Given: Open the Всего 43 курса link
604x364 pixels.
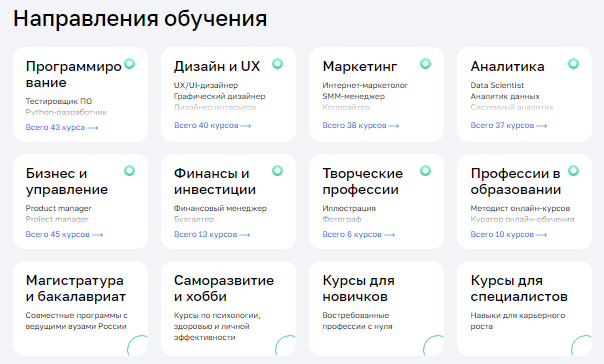Looking at the screenshot, I should click(62, 127).
